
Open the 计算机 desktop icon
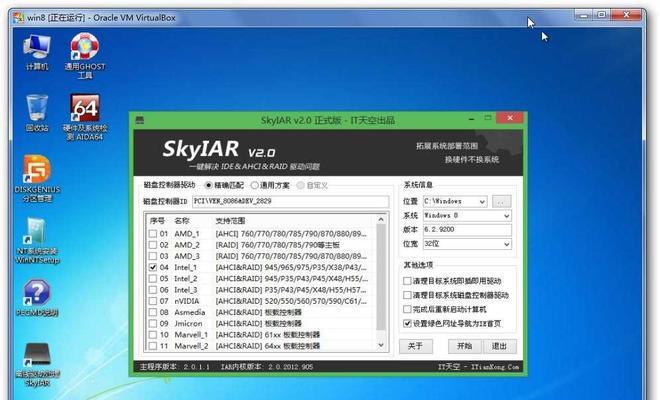(37, 51)
